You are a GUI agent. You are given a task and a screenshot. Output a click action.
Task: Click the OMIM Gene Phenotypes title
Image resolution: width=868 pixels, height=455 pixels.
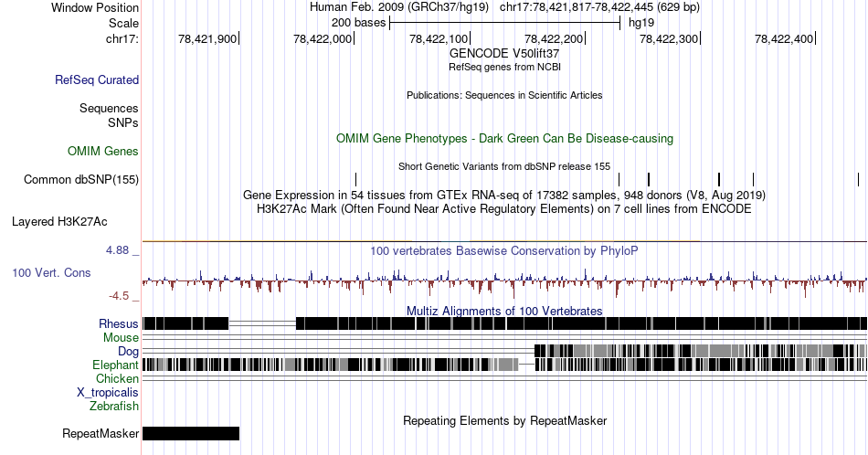point(504,138)
